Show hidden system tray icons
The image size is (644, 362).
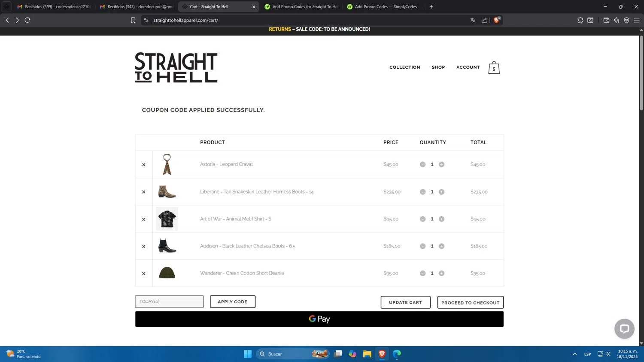click(574, 354)
